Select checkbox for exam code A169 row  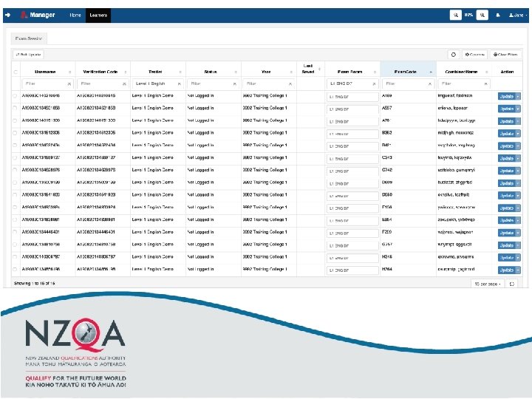point(15,96)
